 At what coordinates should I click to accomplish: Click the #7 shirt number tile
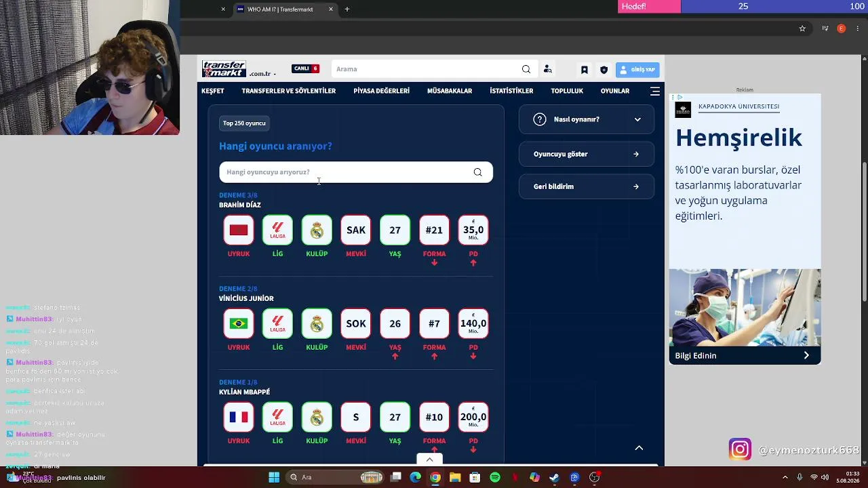click(x=434, y=323)
